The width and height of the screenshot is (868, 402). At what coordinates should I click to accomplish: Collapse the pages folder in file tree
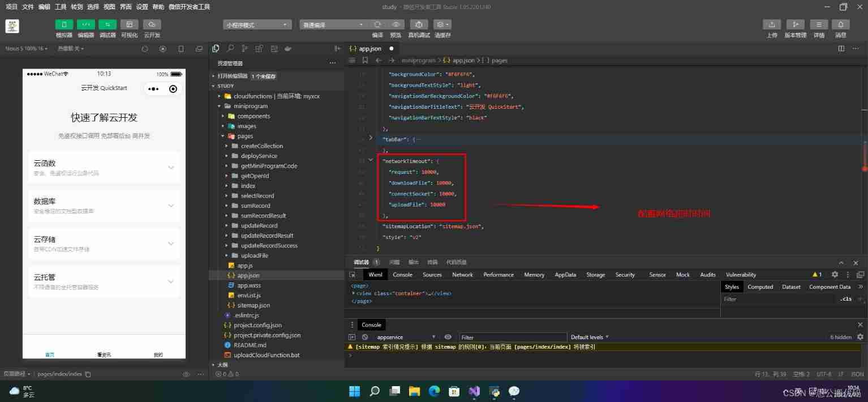tap(223, 136)
